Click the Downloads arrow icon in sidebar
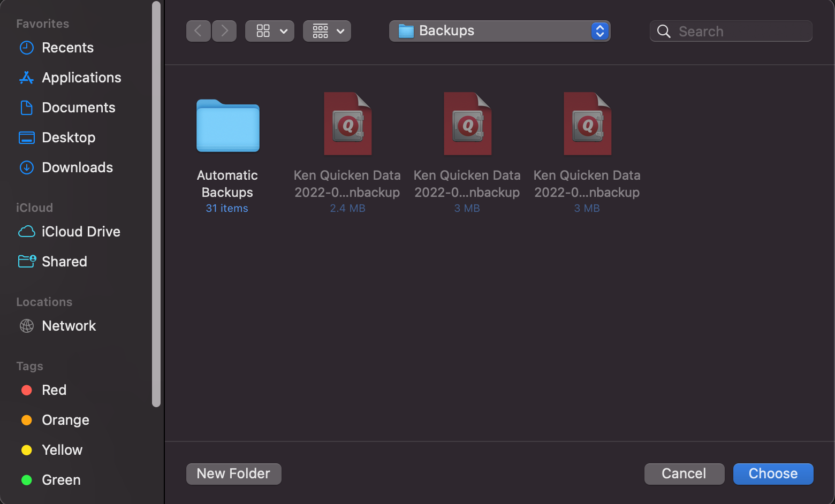835x504 pixels. [27, 167]
